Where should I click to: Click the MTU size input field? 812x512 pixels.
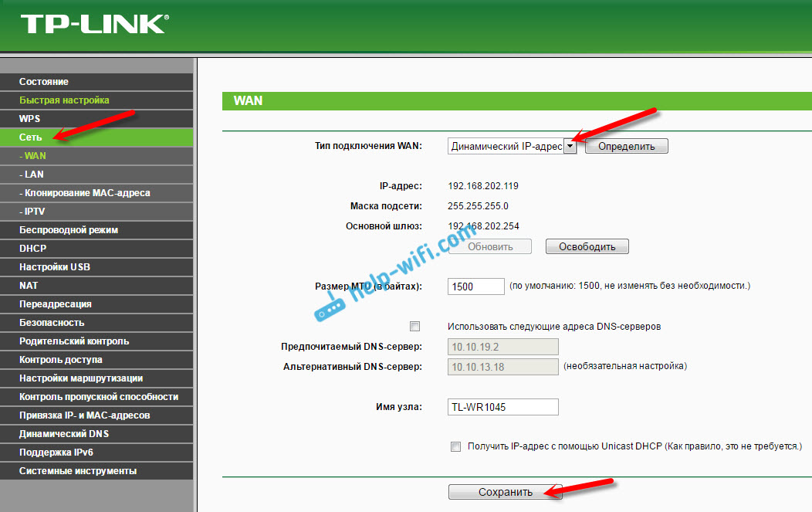[x=475, y=287]
